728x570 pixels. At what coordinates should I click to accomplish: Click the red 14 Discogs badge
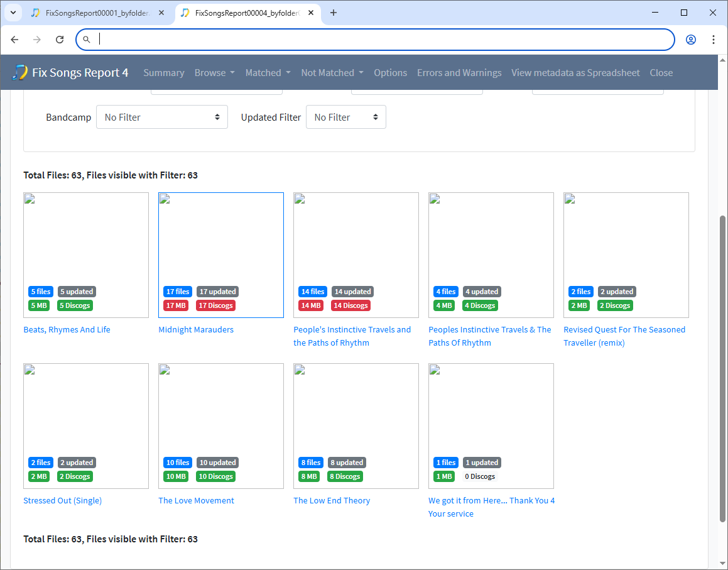pyautogui.click(x=350, y=305)
